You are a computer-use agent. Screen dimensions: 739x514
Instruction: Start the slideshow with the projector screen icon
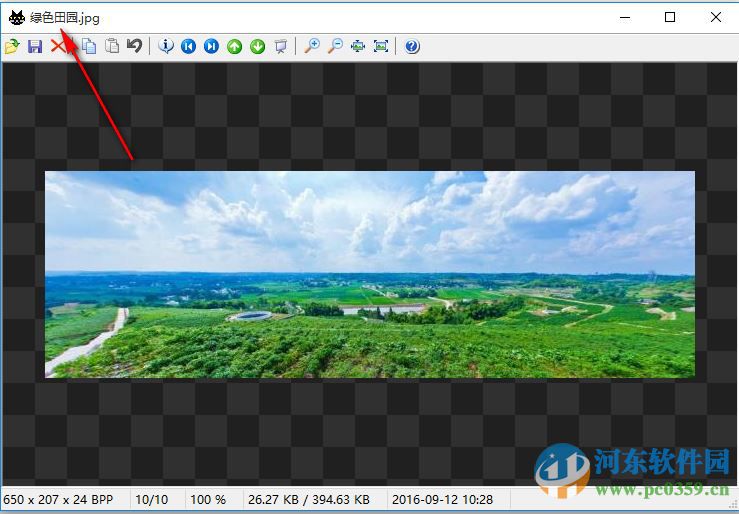281,46
